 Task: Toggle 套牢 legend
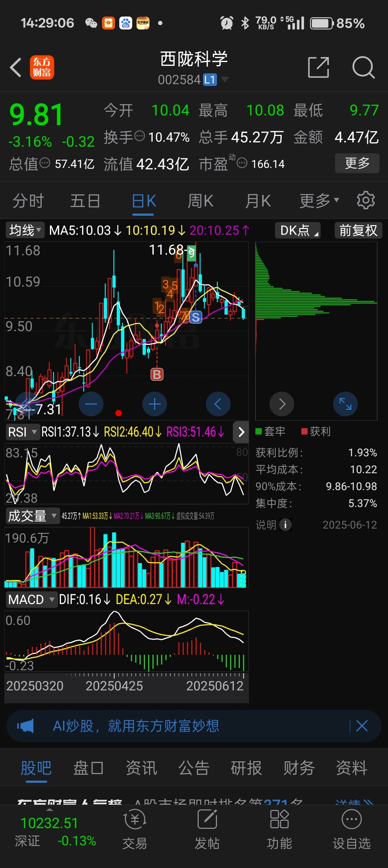(x=271, y=431)
